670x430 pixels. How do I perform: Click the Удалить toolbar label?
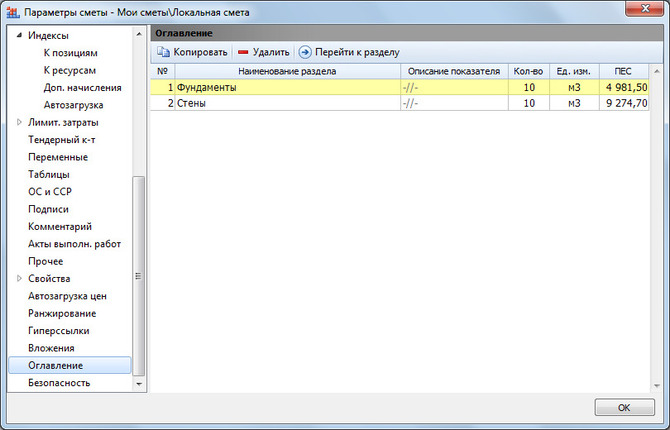point(271,52)
